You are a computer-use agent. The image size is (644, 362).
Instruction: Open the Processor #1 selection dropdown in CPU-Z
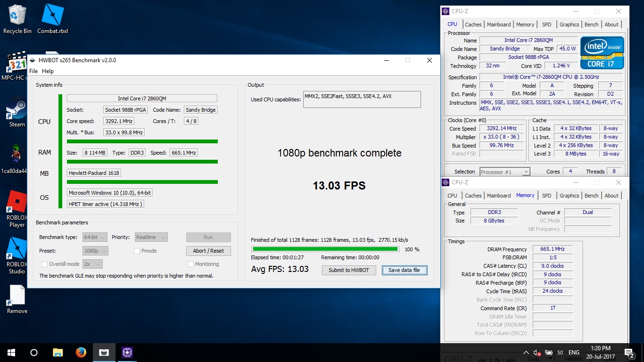[505, 172]
